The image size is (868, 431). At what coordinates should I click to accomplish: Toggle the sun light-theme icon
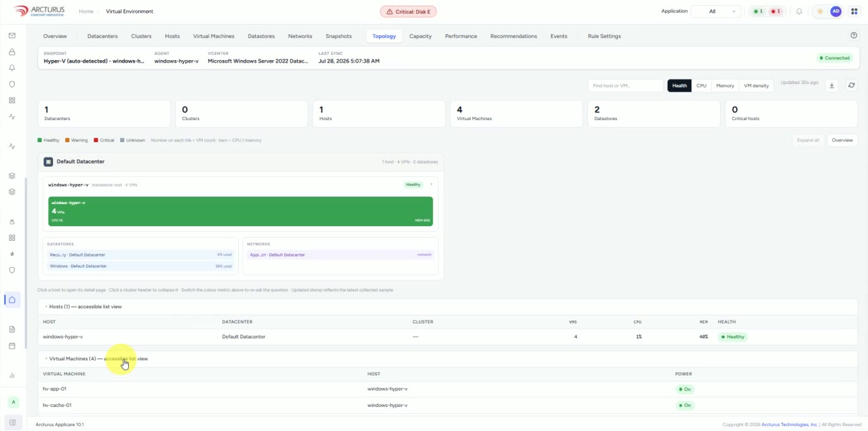click(x=820, y=11)
